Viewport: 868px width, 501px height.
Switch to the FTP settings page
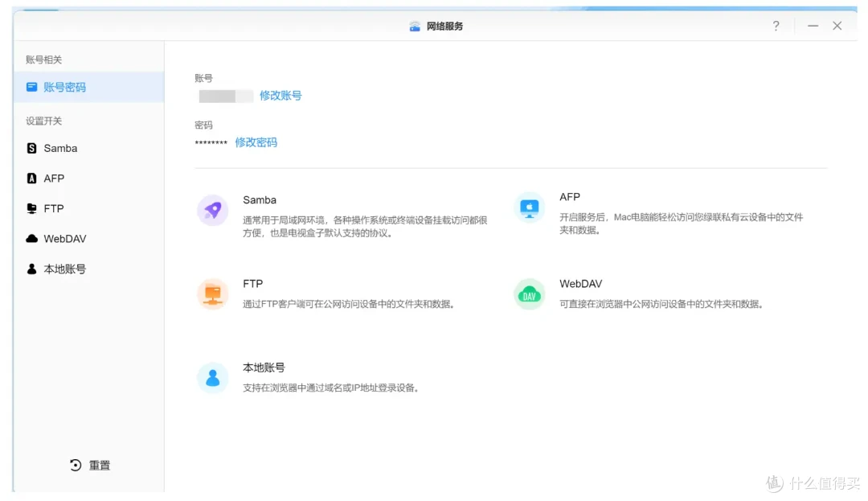click(88, 209)
